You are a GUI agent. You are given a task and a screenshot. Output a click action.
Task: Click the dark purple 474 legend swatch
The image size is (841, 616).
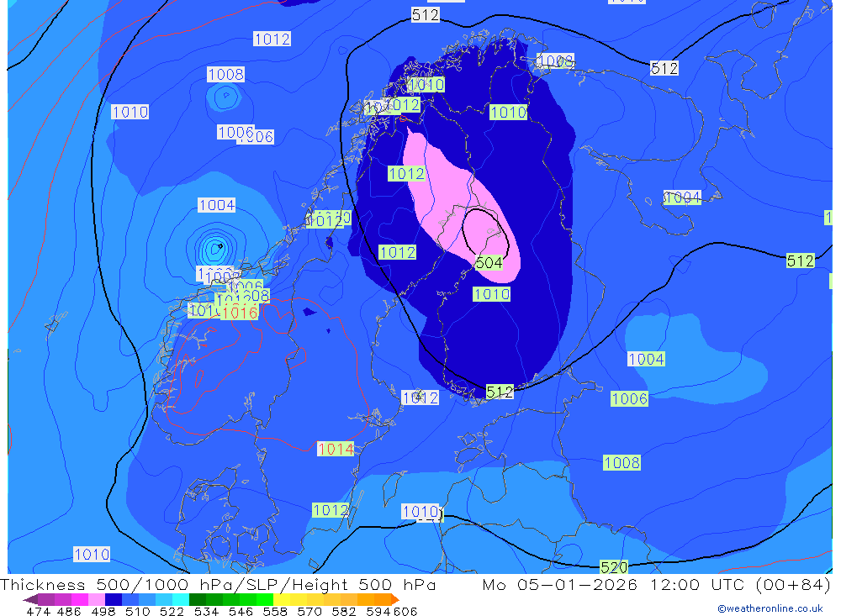coord(45,599)
